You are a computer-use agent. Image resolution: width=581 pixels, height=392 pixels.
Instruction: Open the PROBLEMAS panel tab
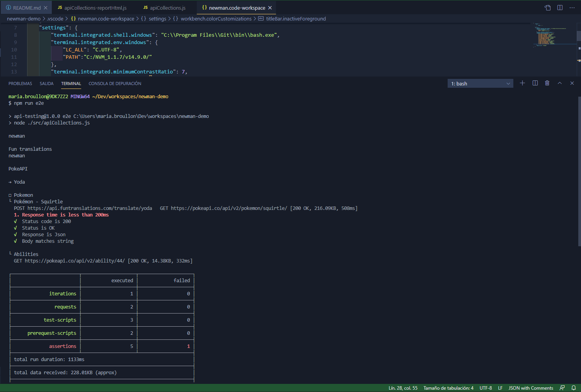click(20, 84)
